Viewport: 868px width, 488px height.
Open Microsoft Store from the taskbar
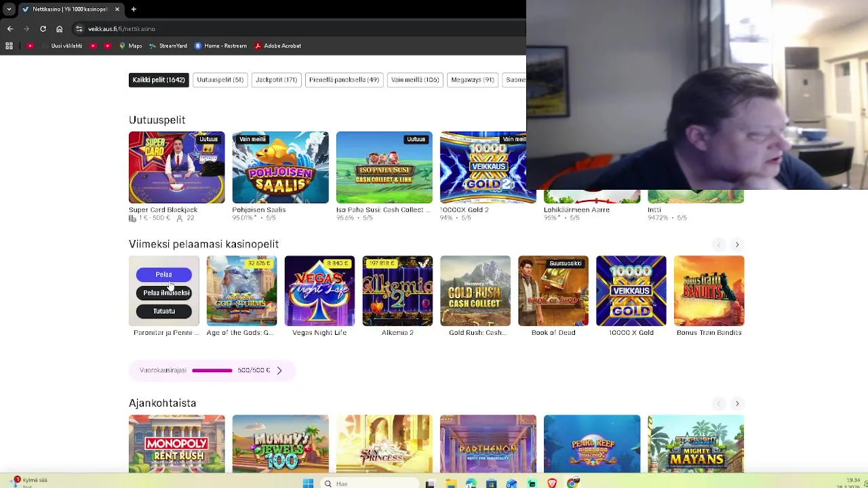(491, 483)
